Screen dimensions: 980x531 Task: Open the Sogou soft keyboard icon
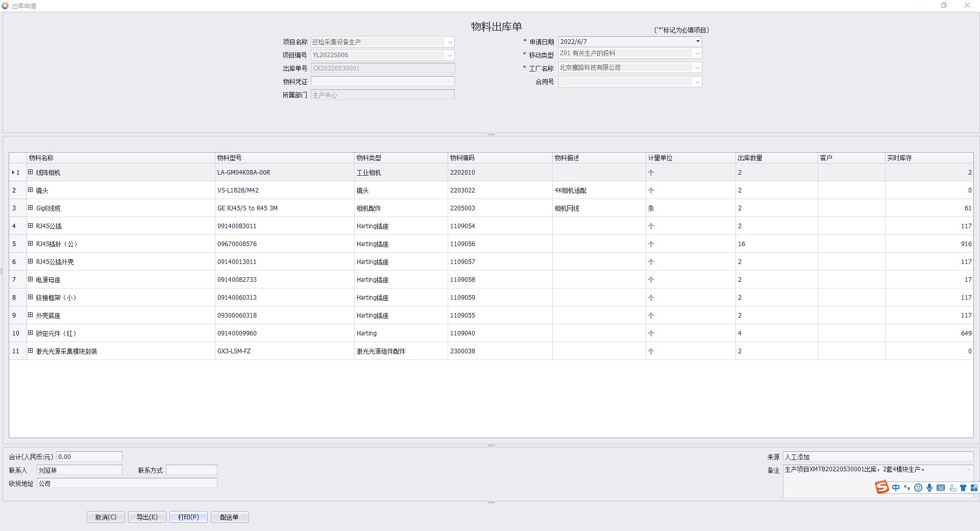(x=941, y=488)
